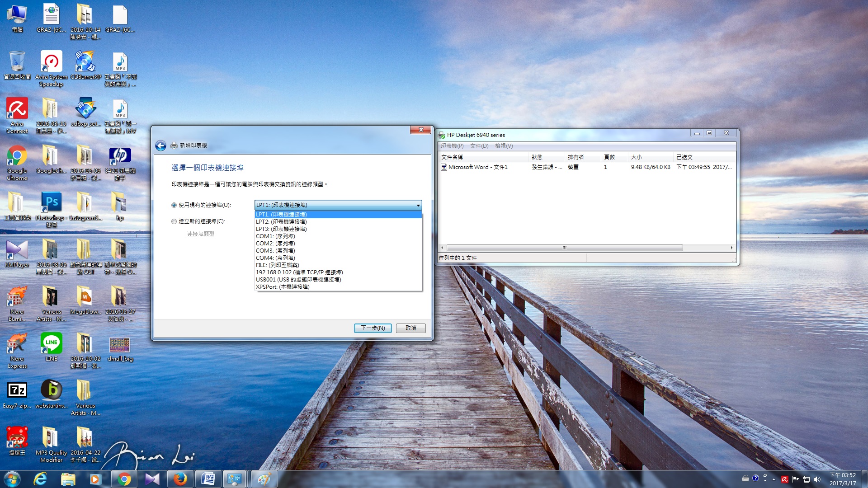
Task: Open the MegaDownloader folder icon on desktop
Action: click(85, 300)
